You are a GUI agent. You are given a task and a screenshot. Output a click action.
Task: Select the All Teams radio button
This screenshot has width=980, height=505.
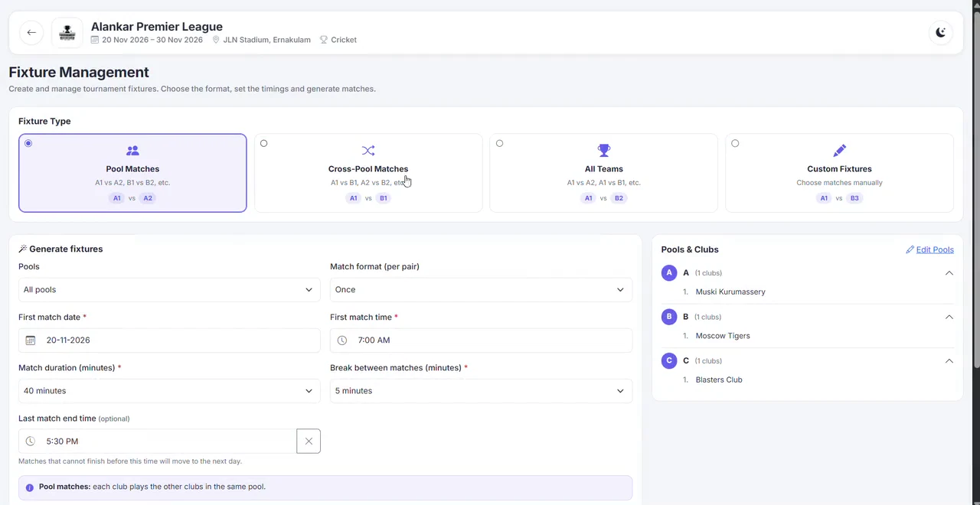coord(500,143)
